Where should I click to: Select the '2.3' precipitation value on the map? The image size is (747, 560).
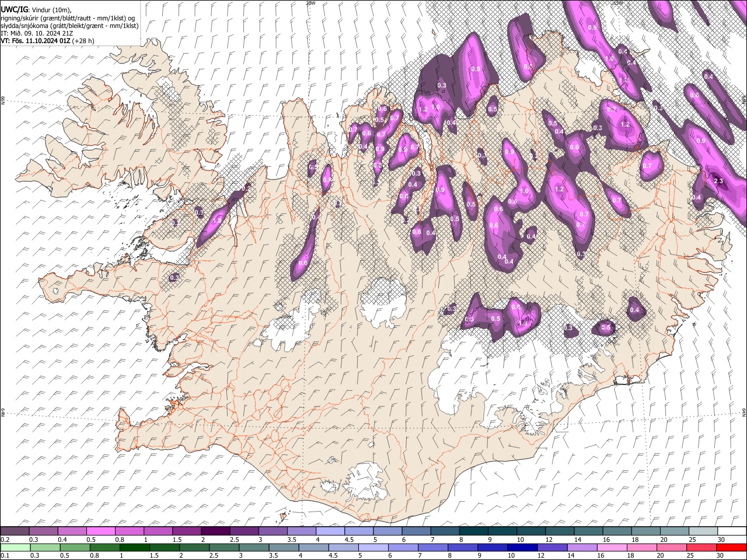[x=718, y=181]
